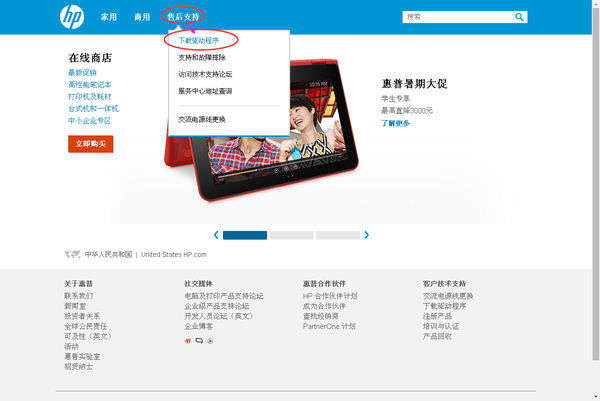Screen dimensions: 600x401
Task: Click the orange 立即购买 button
Action: coord(91,144)
